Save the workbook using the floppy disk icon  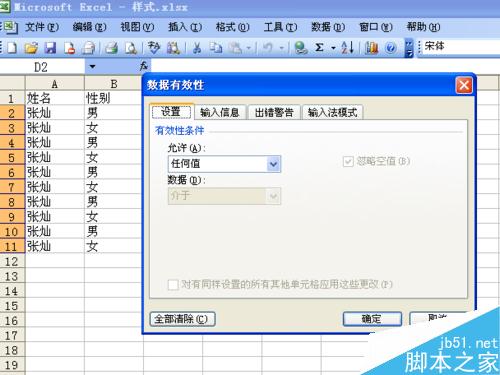click(50, 48)
